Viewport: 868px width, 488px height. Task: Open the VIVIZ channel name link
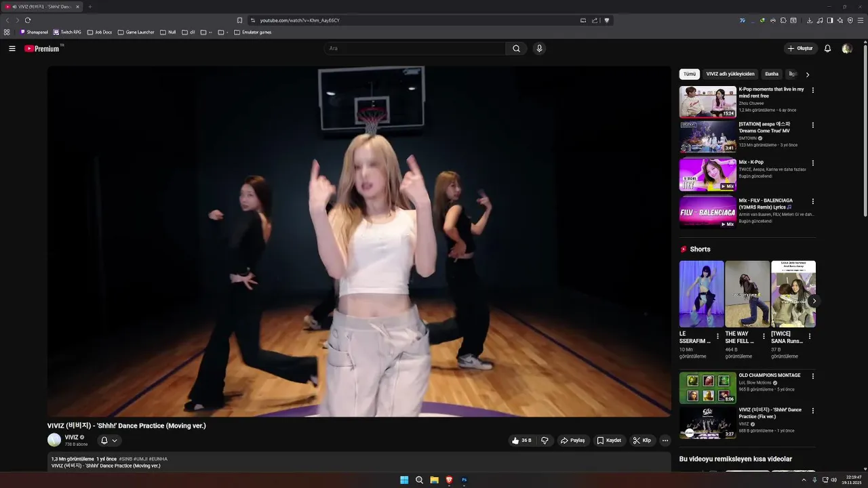point(72,437)
